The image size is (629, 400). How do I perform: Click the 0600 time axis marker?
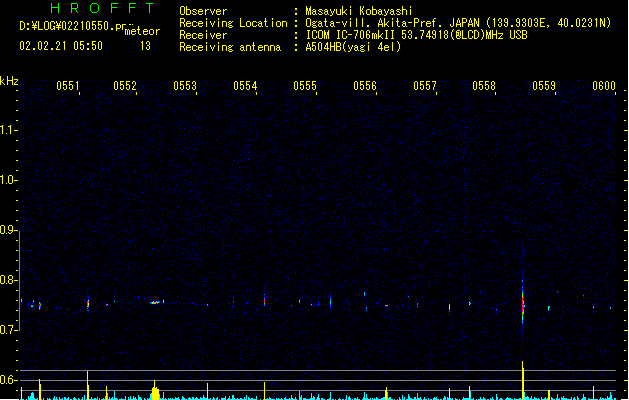(604, 85)
